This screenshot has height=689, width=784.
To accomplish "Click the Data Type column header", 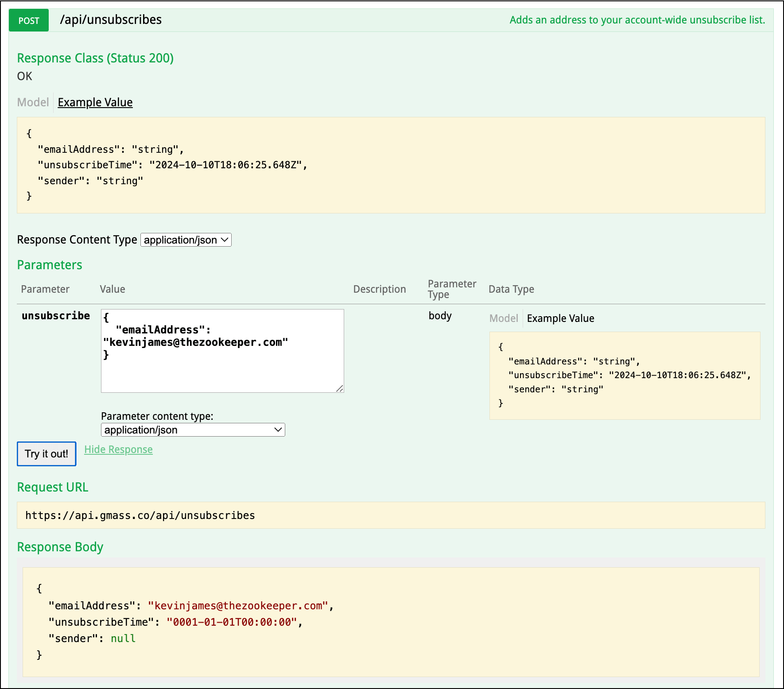I will [x=511, y=289].
